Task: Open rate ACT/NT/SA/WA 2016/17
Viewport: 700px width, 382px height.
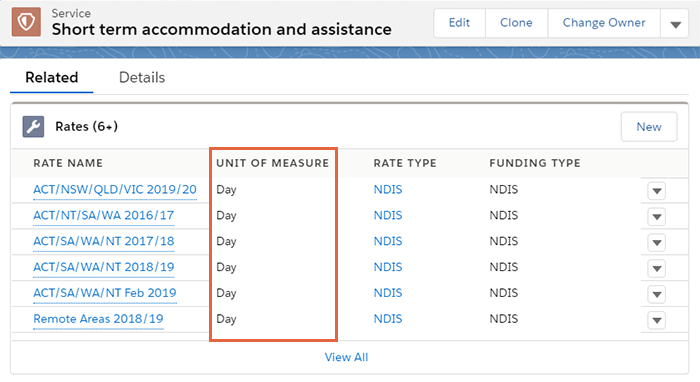Action: click(104, 216)
